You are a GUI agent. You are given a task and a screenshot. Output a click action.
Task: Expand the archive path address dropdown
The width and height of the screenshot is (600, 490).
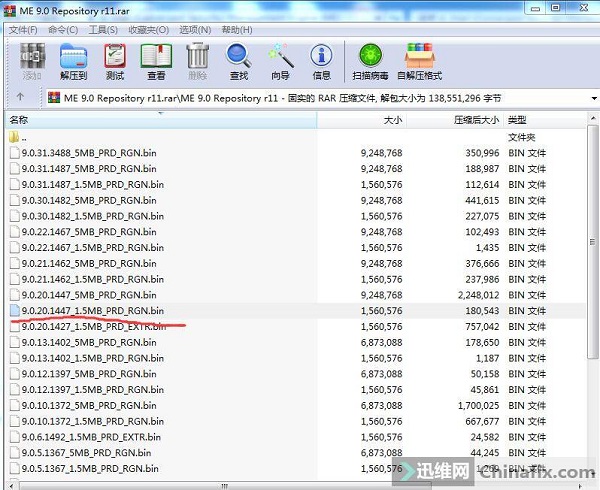(588, 98)
